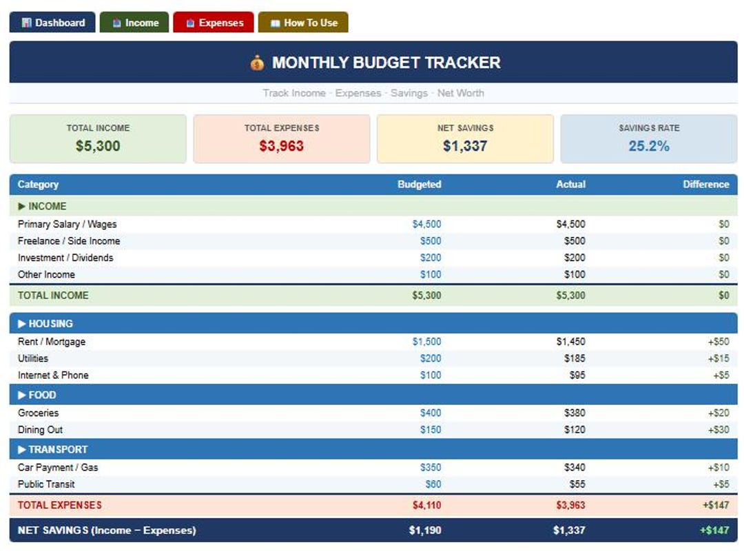Select Car Payment actual $340 value
Image resolution: width=744 pixels, height=560 pixels.
575,468
